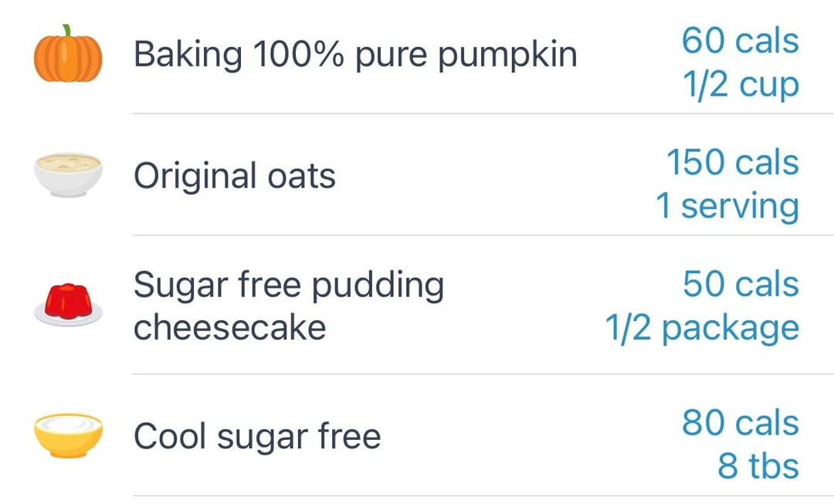834x504 pixels.
Task: Tap the yellow bowl cream icon
Action: pos(68,435)
